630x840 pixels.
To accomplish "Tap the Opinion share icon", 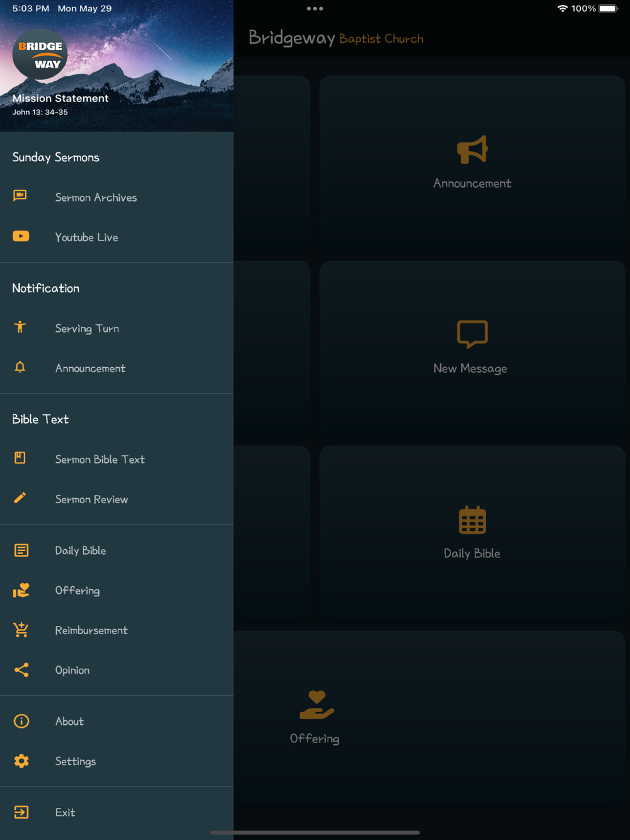I will tap(21, 669).
